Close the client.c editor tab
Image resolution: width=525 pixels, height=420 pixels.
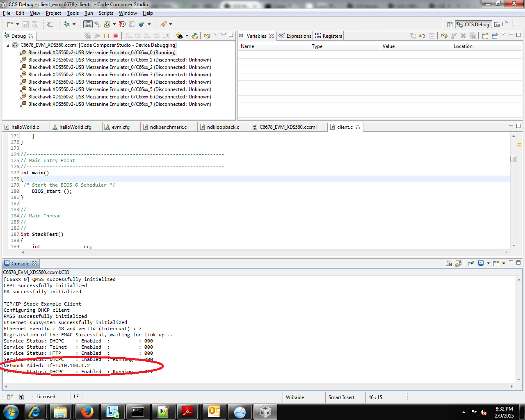click(358, 127)
